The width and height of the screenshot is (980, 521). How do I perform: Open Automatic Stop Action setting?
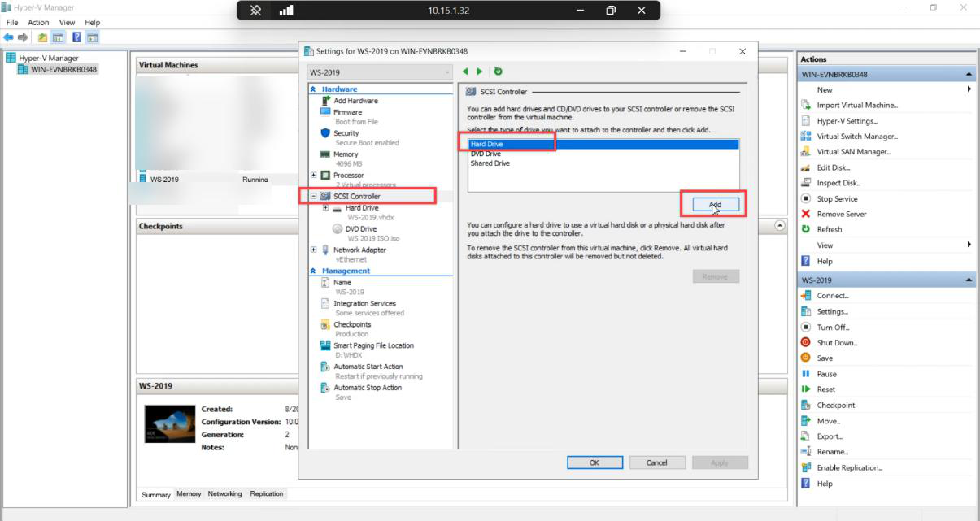368,389
